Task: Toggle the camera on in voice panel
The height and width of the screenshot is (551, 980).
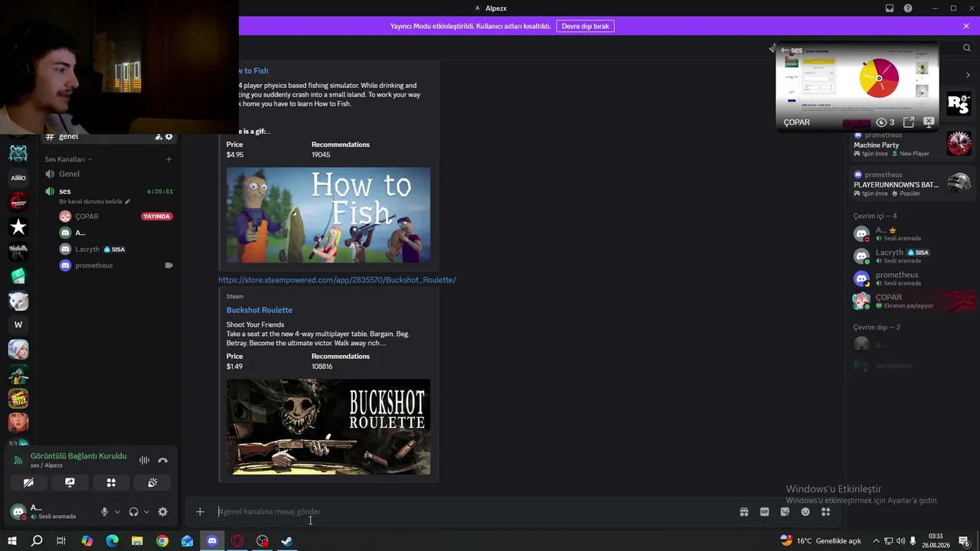Action: tap(28, 483)
